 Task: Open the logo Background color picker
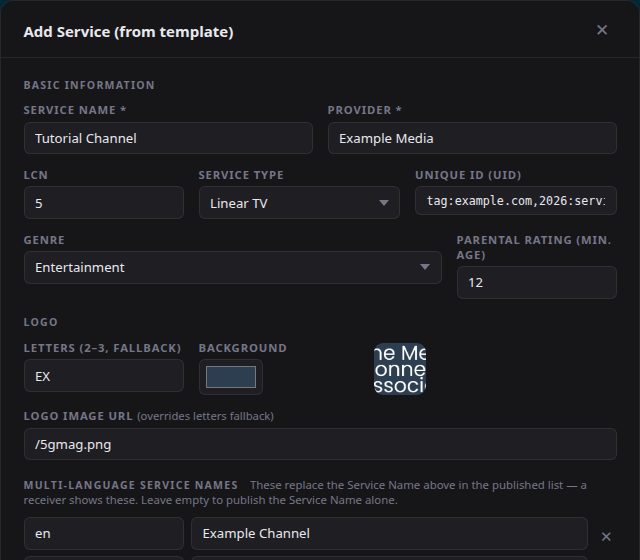pos(231,377)
